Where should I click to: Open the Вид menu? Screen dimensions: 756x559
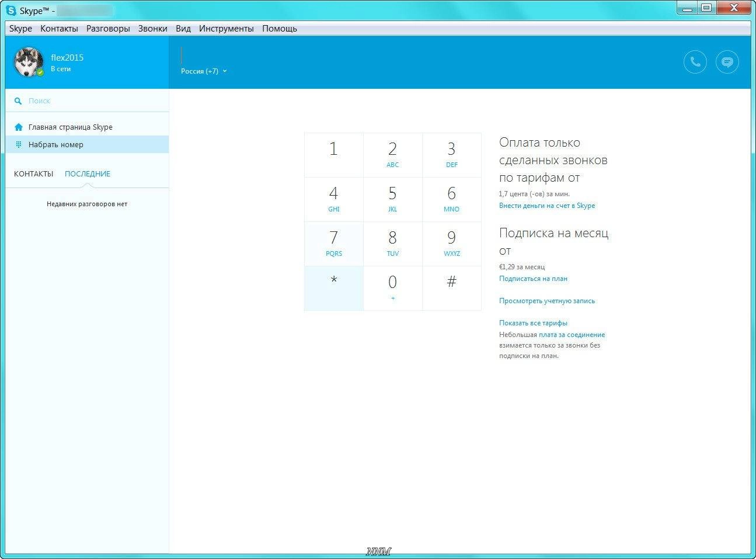click(183, 29)
